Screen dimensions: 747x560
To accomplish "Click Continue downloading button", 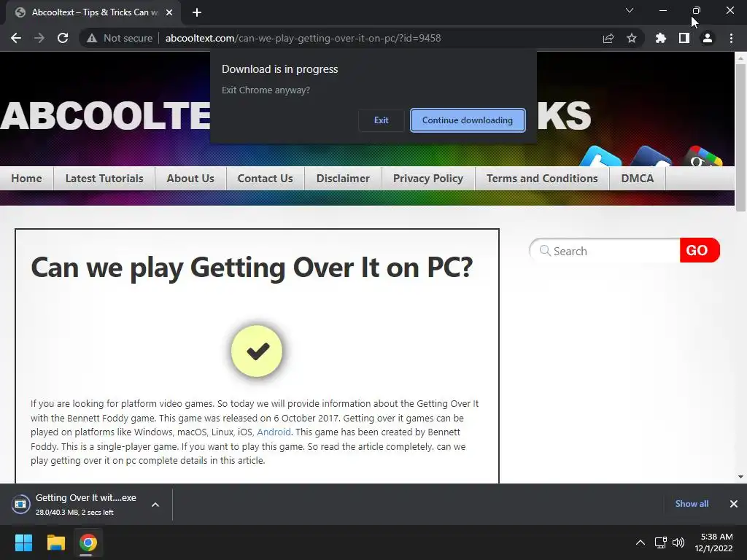I will pyautogui.click(x=468, y=120).
